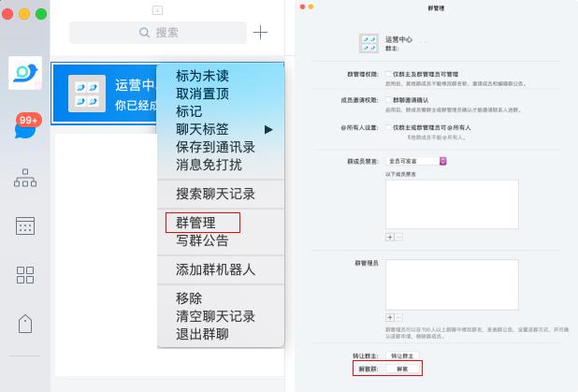Open the bottom sidebar tag-shaped icon

(25, 324)
